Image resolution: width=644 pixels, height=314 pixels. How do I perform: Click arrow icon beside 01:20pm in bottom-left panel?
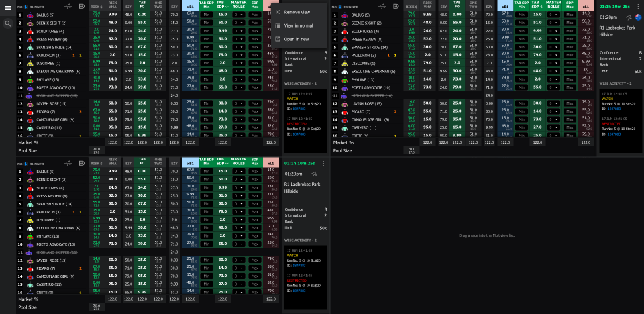coord(313,174)
